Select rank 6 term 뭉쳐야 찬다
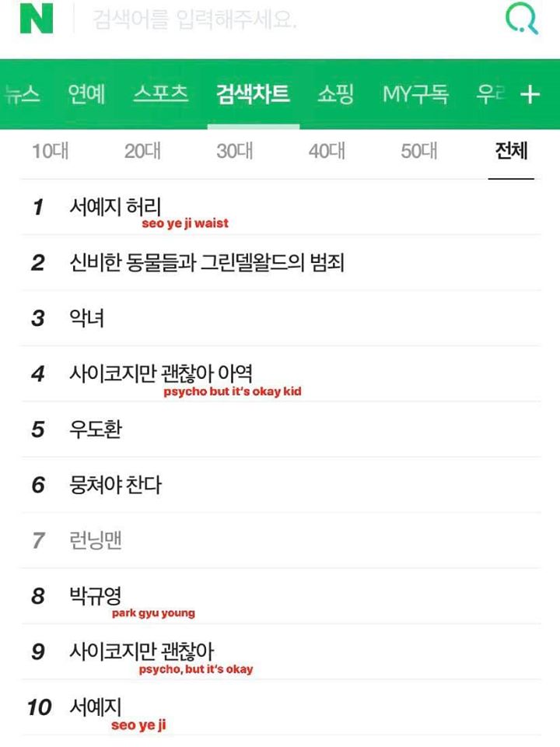Viewport: 560px width, 747px height. tap(115, 486)
